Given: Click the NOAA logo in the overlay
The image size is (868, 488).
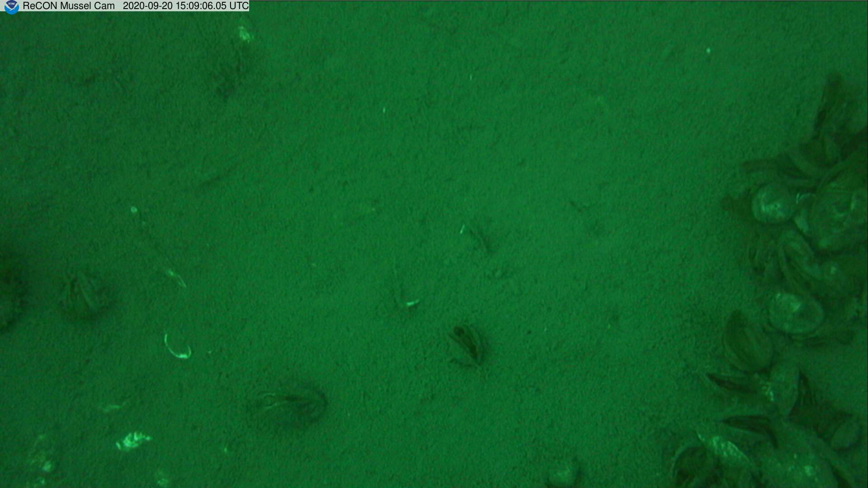Looking at the screenshot, I should click(11, 7).
